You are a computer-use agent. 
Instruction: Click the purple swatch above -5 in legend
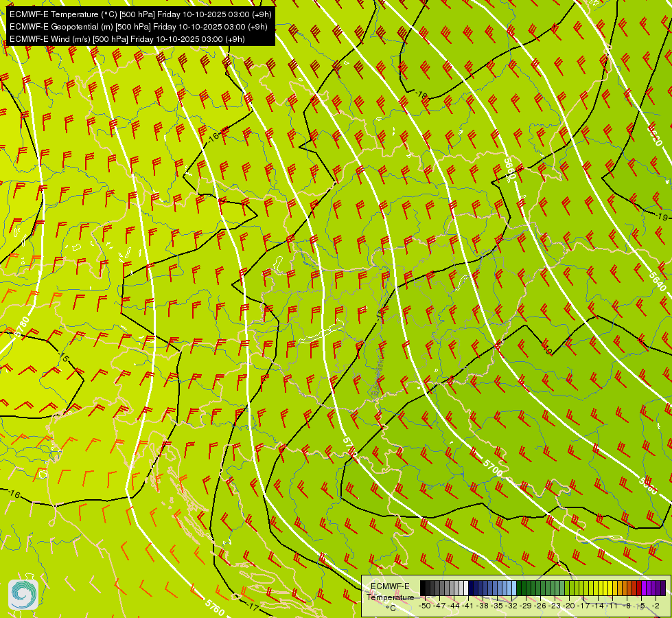tap(644, 588)
